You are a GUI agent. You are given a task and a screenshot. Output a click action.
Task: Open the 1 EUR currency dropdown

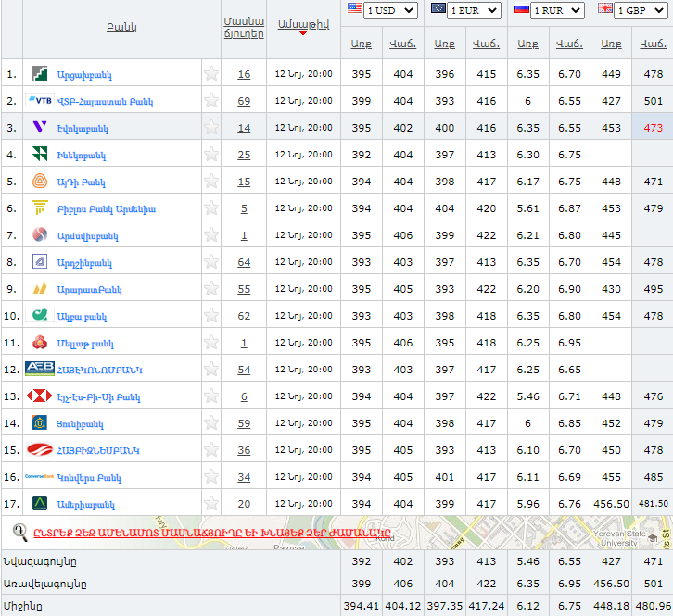tap(475, 10)
